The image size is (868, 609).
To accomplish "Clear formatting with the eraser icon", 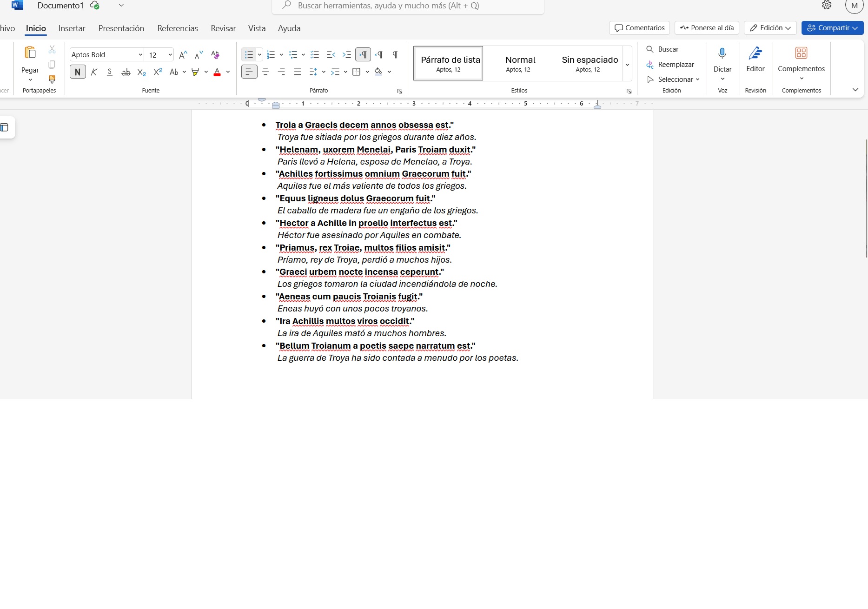I will (x=215, y=55).
